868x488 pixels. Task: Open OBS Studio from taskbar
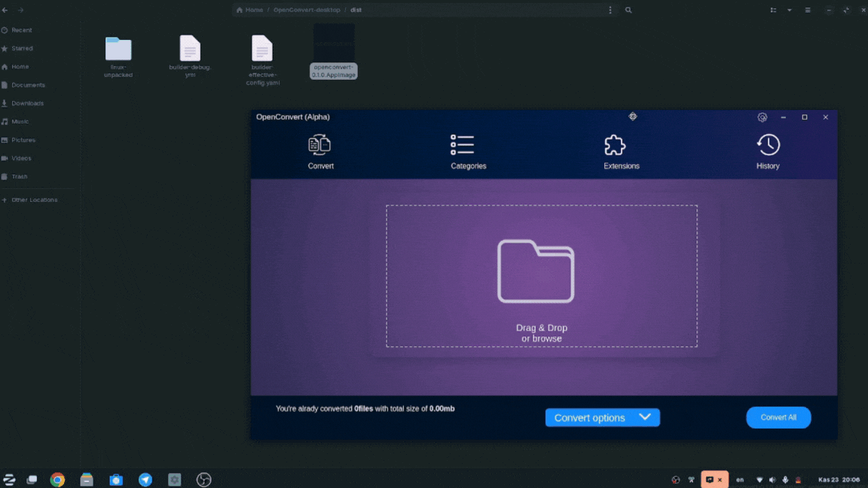click(203, 480)
